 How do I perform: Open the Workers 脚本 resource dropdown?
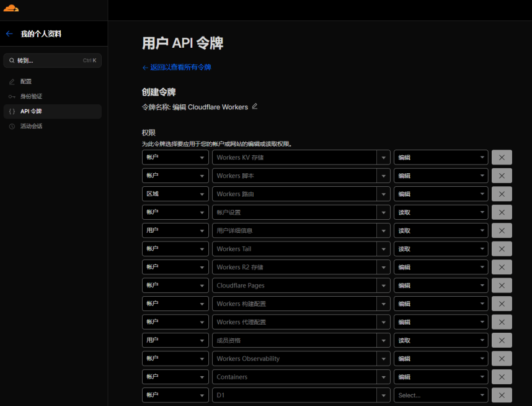[301, 176]
